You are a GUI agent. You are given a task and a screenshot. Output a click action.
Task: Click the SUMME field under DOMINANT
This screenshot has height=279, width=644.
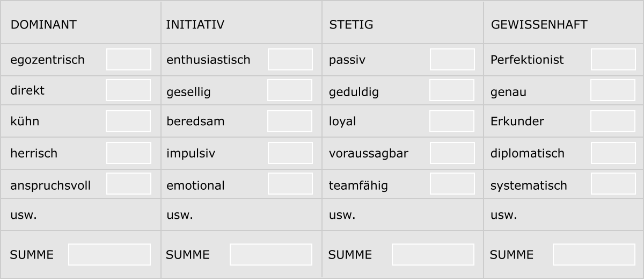point(109,254)
